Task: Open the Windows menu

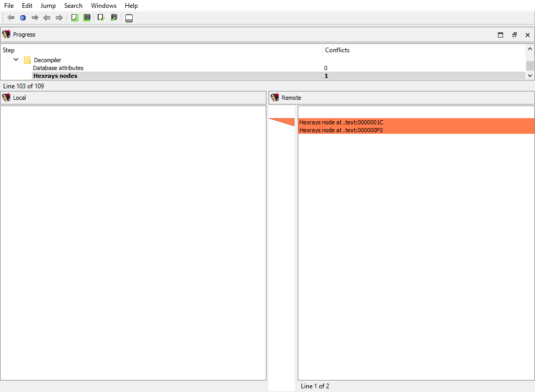Action: click(x=103, y=6)
